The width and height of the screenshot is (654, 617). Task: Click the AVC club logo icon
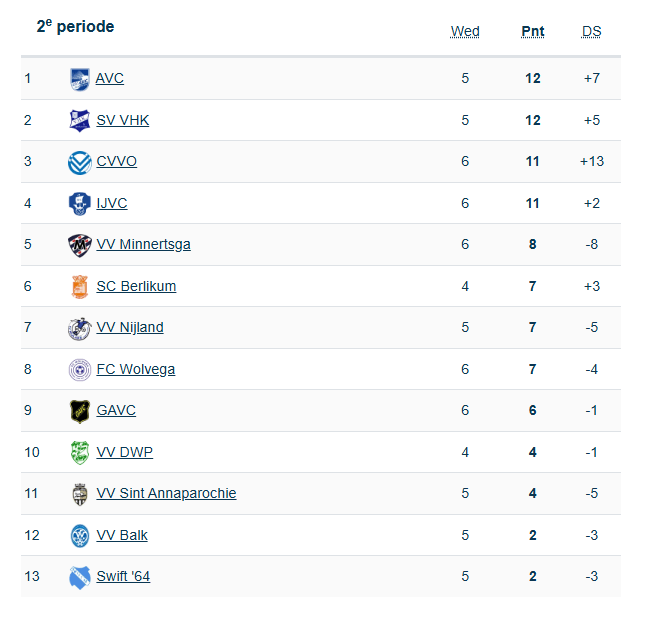coord(79,79)
